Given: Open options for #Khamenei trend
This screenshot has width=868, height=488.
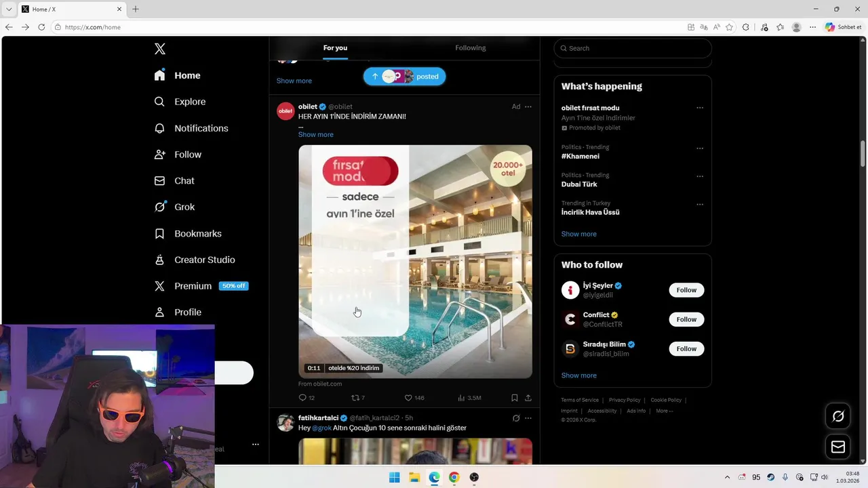Looking at the screenshot, I should click(x=700, y=148).
